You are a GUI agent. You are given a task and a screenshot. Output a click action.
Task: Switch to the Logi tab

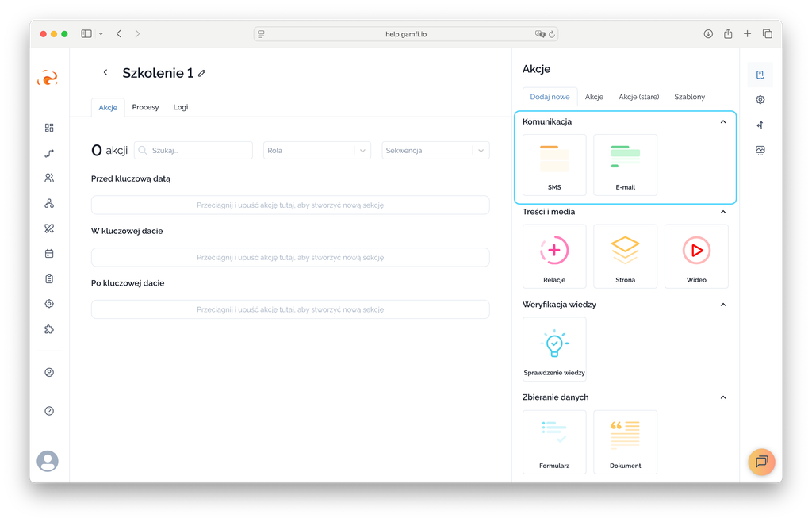coord(181,107)
